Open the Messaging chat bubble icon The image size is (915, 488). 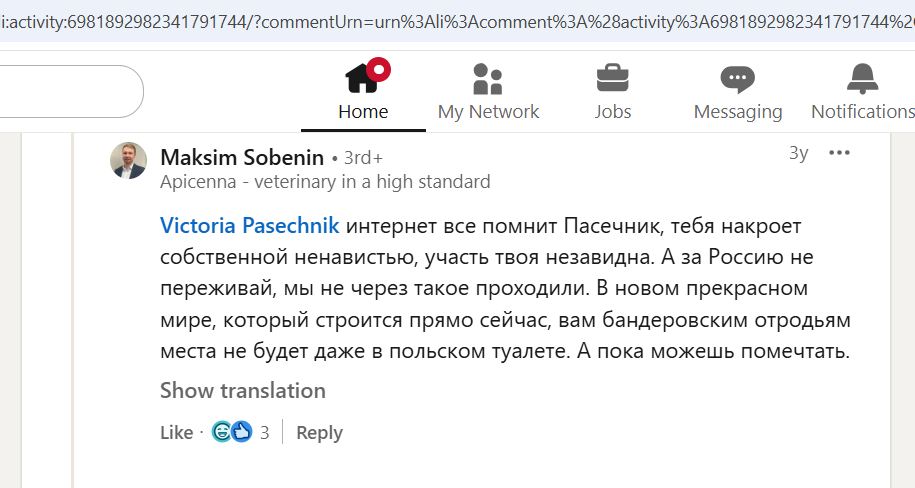coord(738,80)
